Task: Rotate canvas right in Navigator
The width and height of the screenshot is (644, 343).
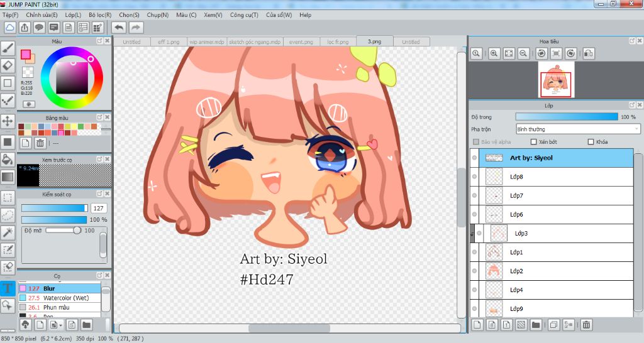Action: (x=571, y=53)
